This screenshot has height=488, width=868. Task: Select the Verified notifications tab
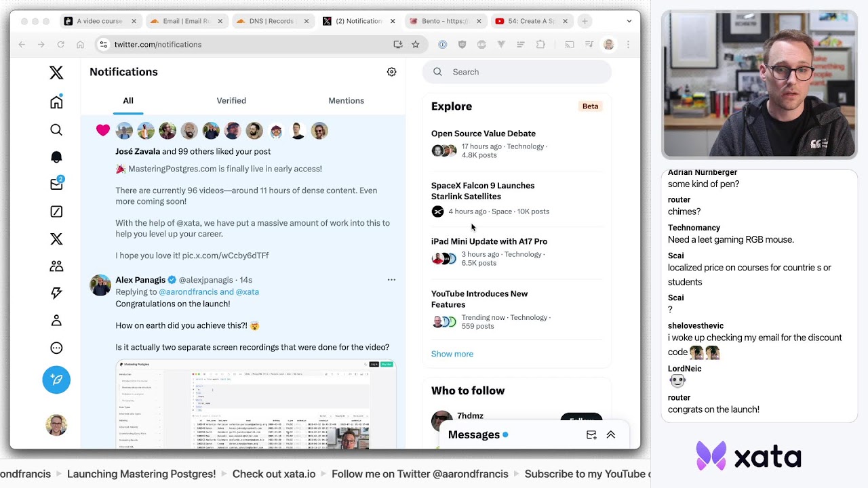coord(231,100)
